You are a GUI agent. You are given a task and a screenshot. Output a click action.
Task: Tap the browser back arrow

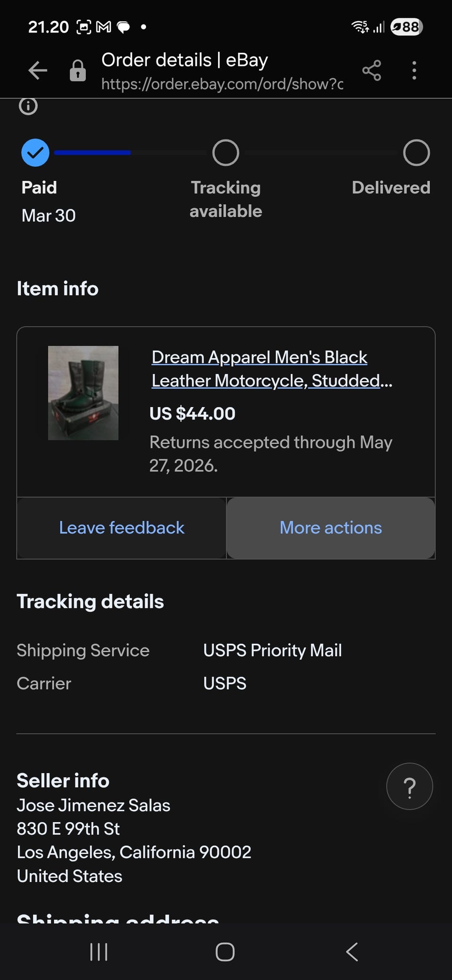tap(38, 71)
